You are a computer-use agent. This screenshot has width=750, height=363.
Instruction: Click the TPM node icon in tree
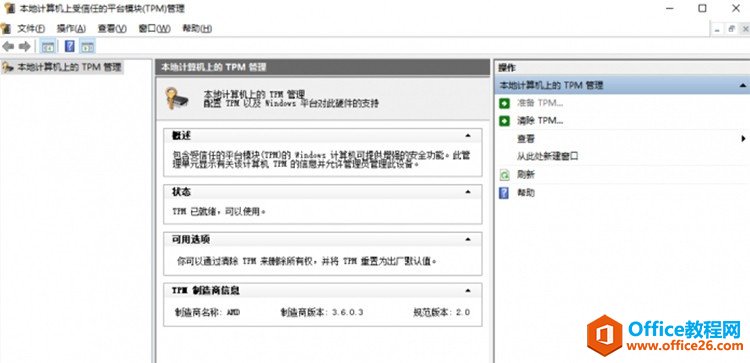click(8, 67)
